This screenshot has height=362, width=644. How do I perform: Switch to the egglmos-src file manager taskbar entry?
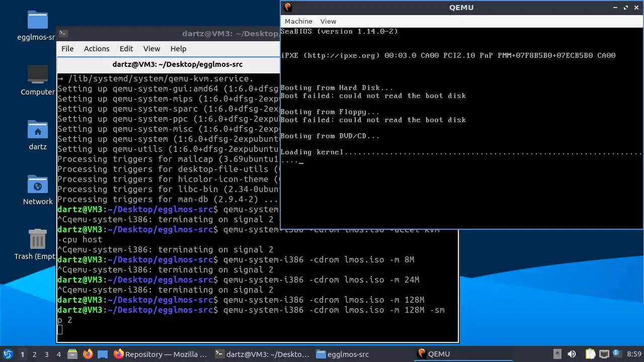click(x=363, y=354)
